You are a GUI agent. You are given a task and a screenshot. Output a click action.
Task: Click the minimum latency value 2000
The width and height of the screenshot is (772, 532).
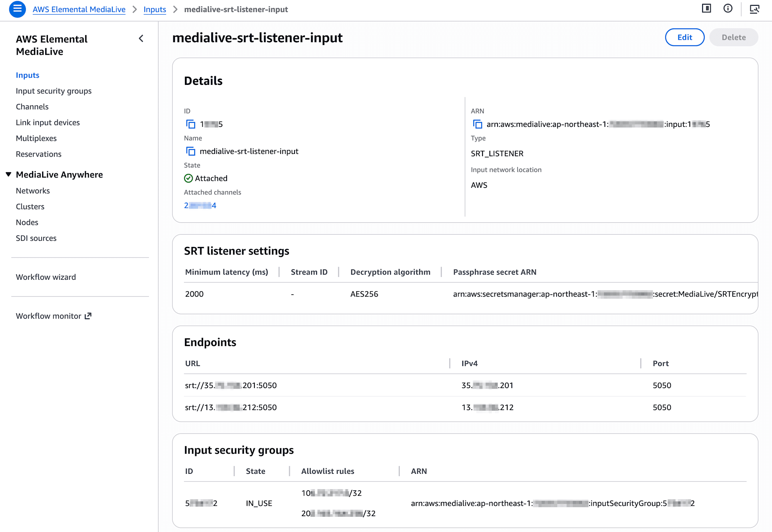pyautogui.click(x=194, y=294)
